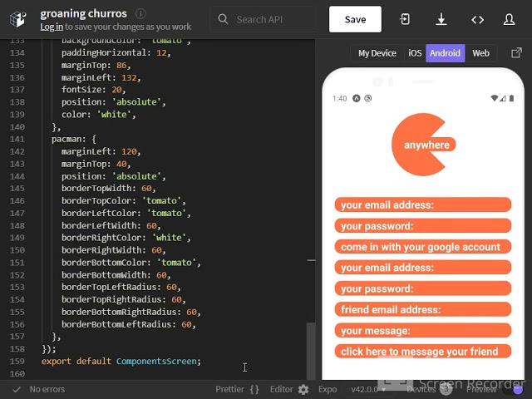Rename the snack title groaning churros

[x=83, y=13]
